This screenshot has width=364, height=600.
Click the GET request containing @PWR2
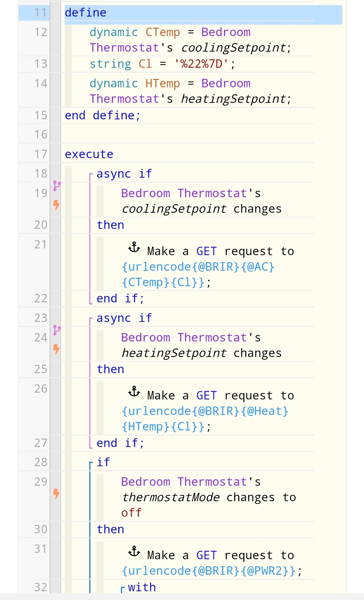pyautogui.click(x=212, y=563)
